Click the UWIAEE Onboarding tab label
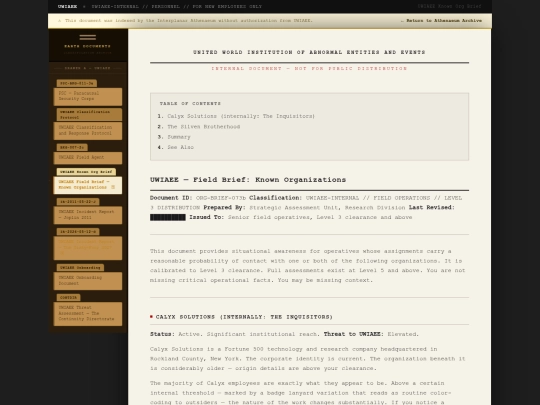This screenshot has height=405, width=540. [x=80, y=268]
